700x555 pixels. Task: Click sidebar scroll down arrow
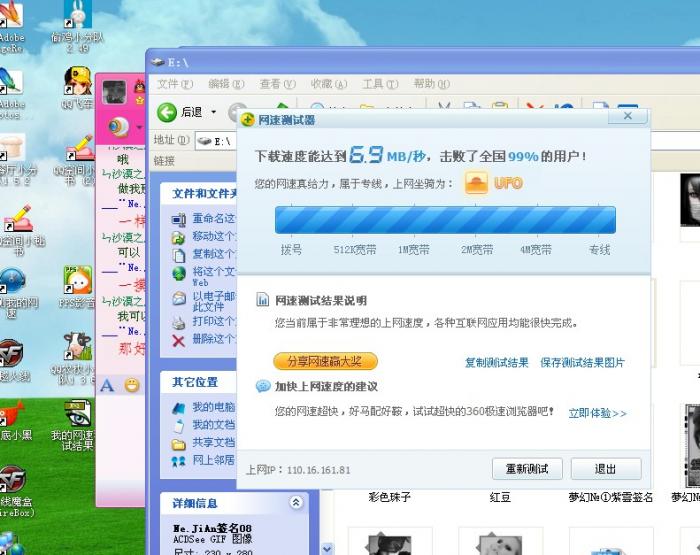pyautogui.click(x=327, y=549)
